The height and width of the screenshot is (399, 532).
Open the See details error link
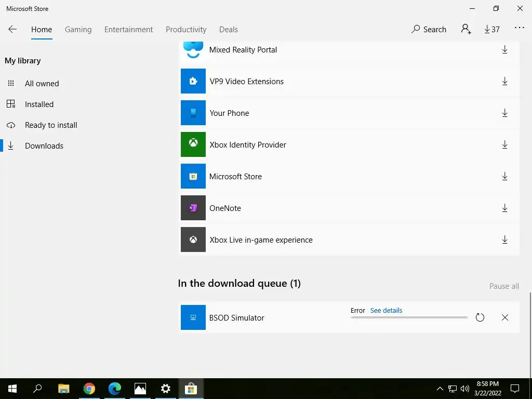click(x=386, y=311)
